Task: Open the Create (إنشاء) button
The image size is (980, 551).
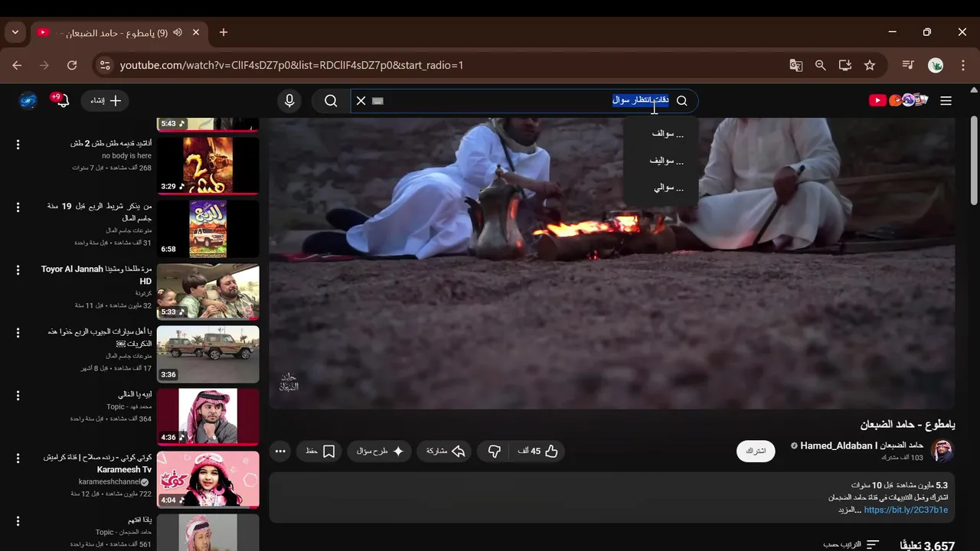Action: (x=105, y=100)
